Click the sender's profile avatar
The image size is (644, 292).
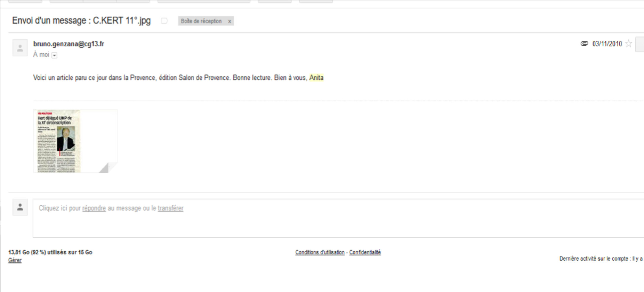(20, 48)
